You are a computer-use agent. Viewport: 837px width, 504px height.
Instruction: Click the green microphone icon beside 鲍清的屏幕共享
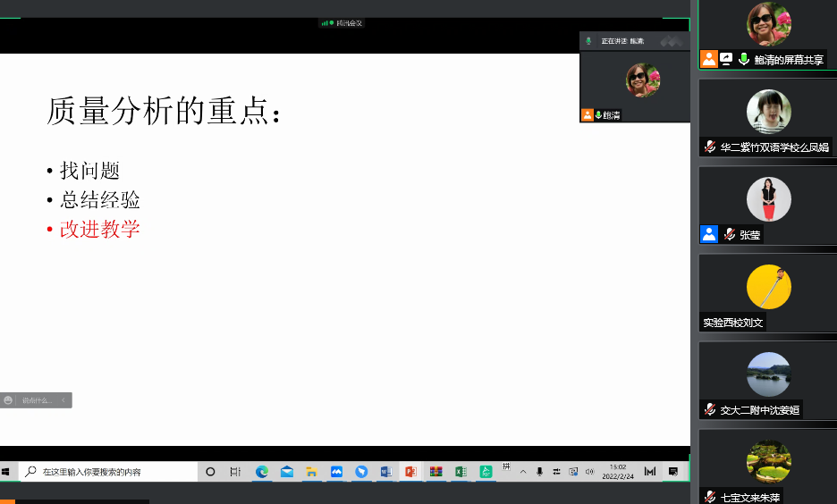click(743, 59)
